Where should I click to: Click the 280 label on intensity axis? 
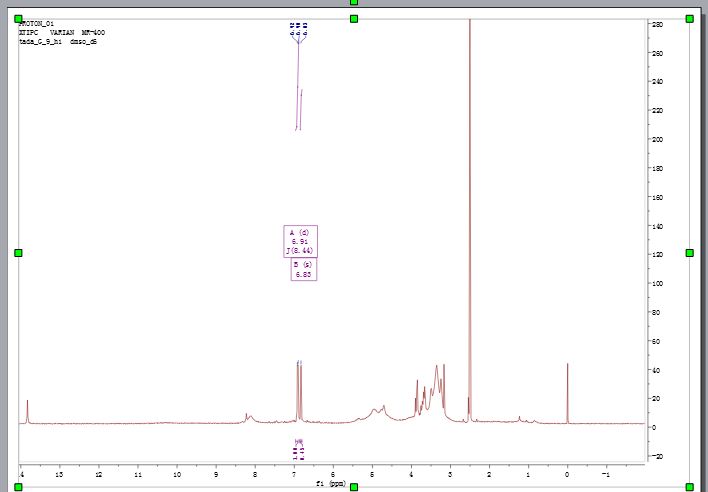coord(657,24)
